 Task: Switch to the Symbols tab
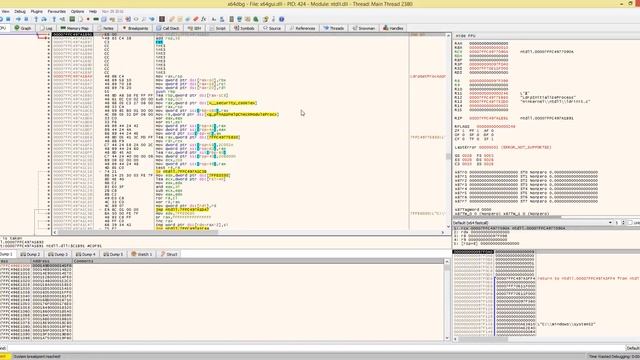click(244, 28)
